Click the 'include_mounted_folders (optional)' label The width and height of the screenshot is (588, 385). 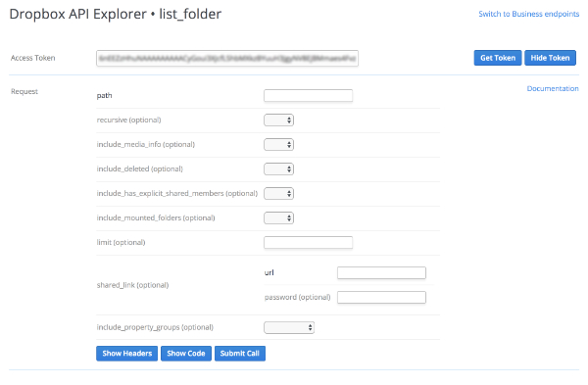tap(156, 217)
